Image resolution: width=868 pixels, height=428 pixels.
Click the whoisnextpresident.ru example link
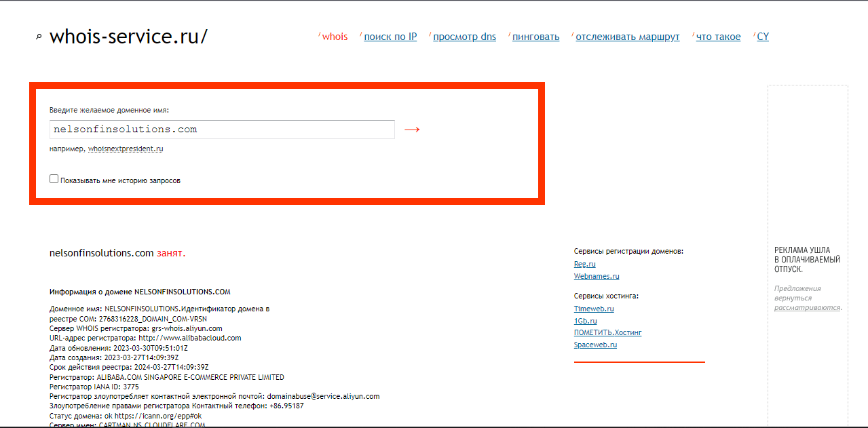[x=126, y=149]
